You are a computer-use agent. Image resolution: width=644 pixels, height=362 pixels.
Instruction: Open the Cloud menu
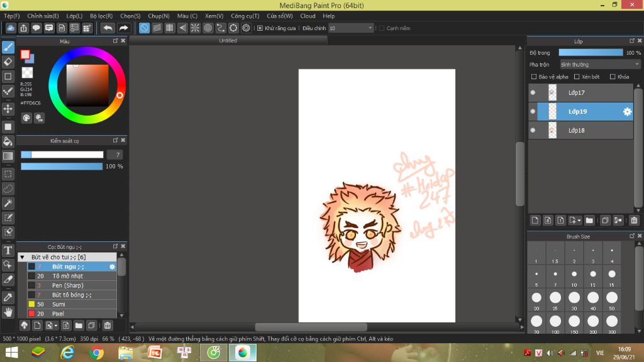[308, 16]
